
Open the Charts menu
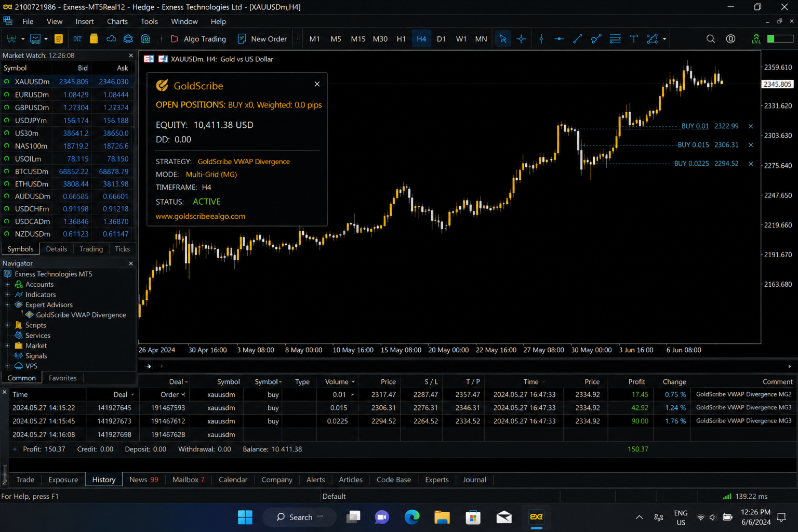tap(117, 21)
